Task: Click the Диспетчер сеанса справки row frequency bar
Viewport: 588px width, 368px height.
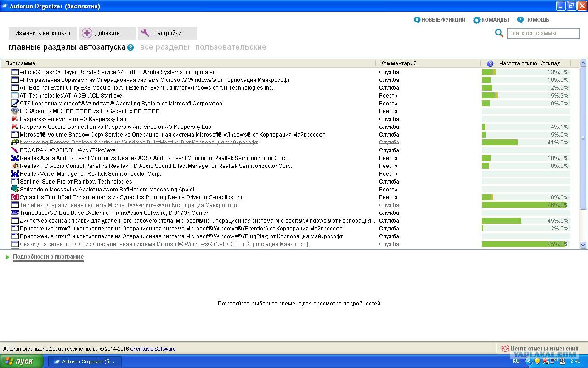Action: 526,221
